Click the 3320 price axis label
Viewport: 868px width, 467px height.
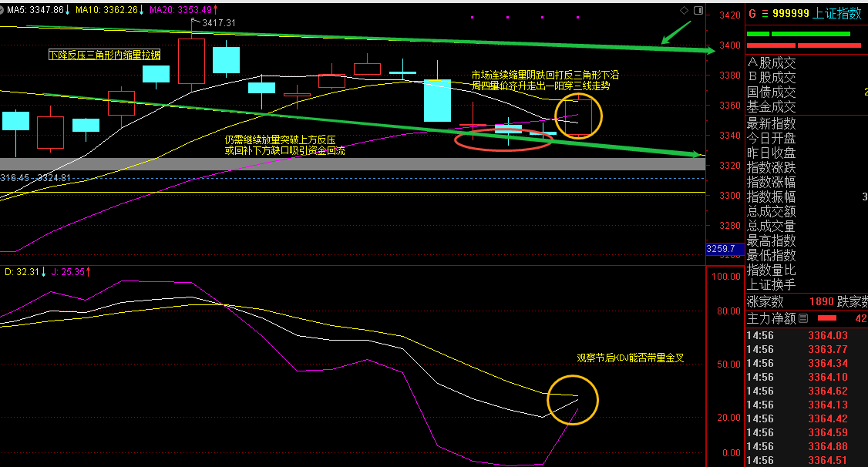click(x=729, y=166)
